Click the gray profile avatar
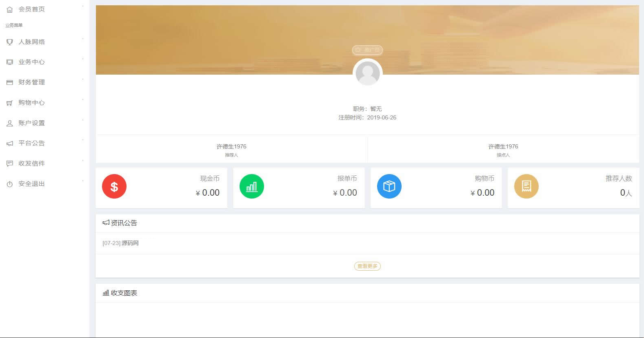 (x=368, y=73)
